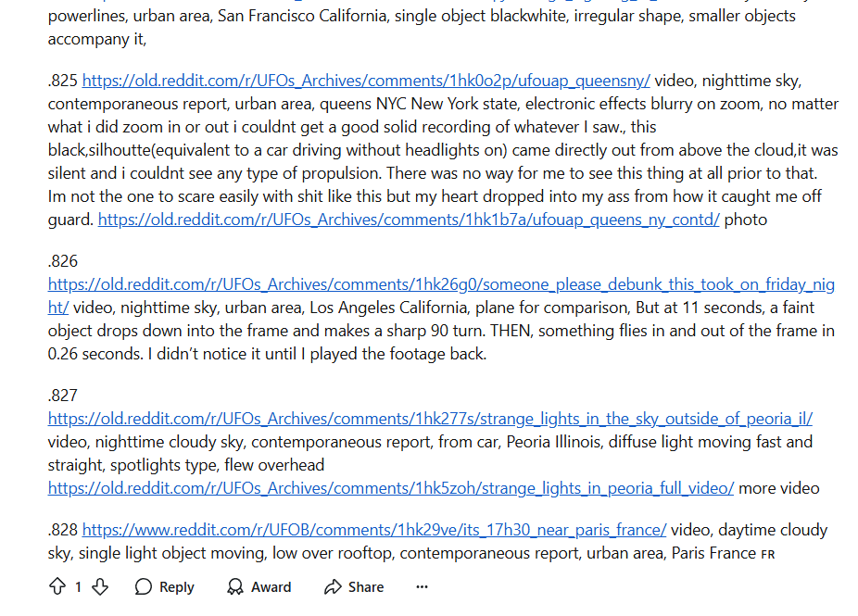Click the vote count number 1

[x=78, y=587]
